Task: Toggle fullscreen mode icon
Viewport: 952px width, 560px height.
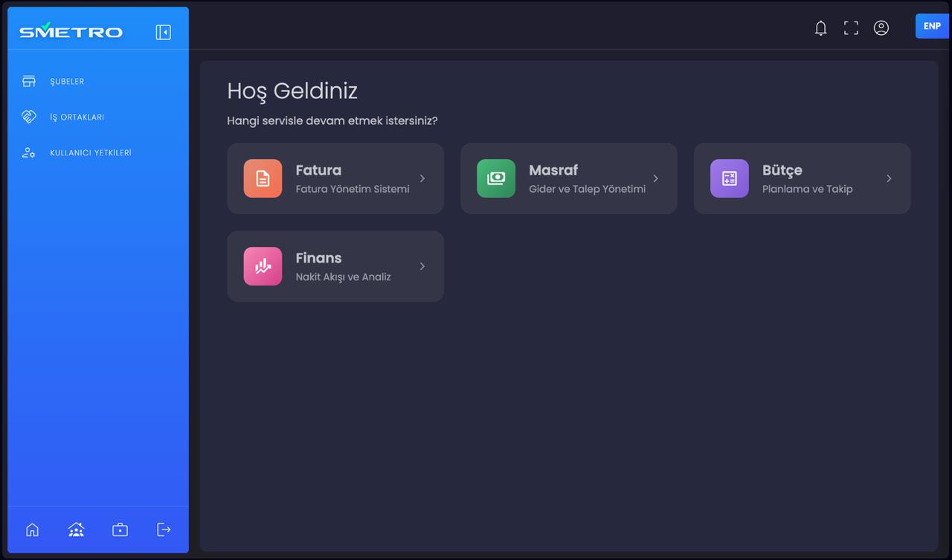Action: (851, 28)
